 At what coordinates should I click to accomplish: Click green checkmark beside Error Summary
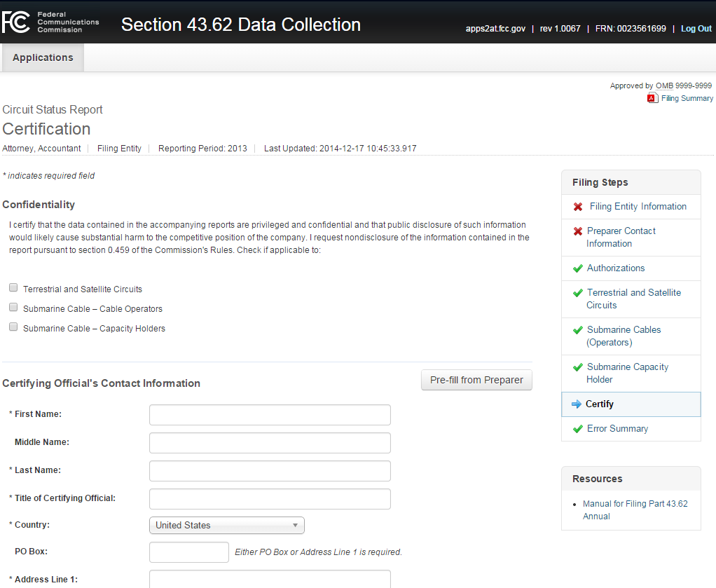[x=578, y=429]
